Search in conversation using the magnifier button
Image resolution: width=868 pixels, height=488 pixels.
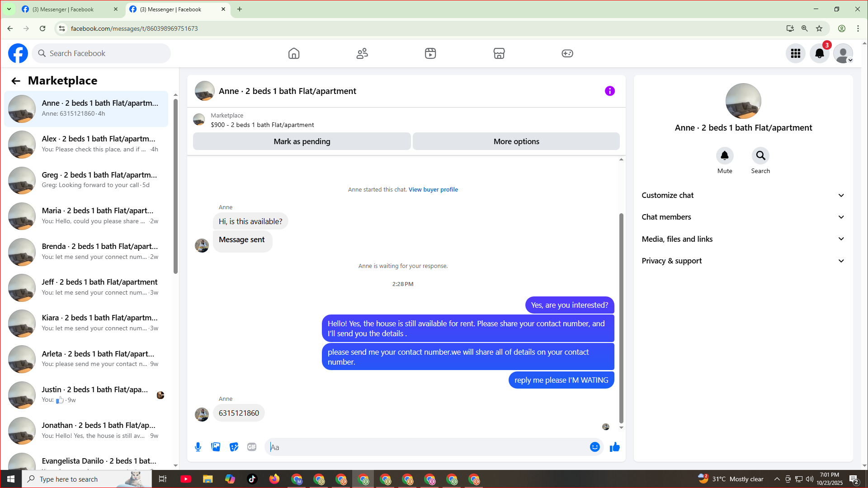pyautogui.click(x=760, y=156)
